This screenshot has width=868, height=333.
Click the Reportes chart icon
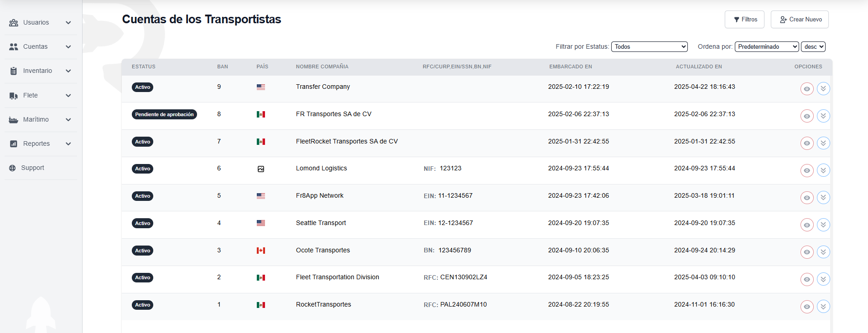pos(14,144)
